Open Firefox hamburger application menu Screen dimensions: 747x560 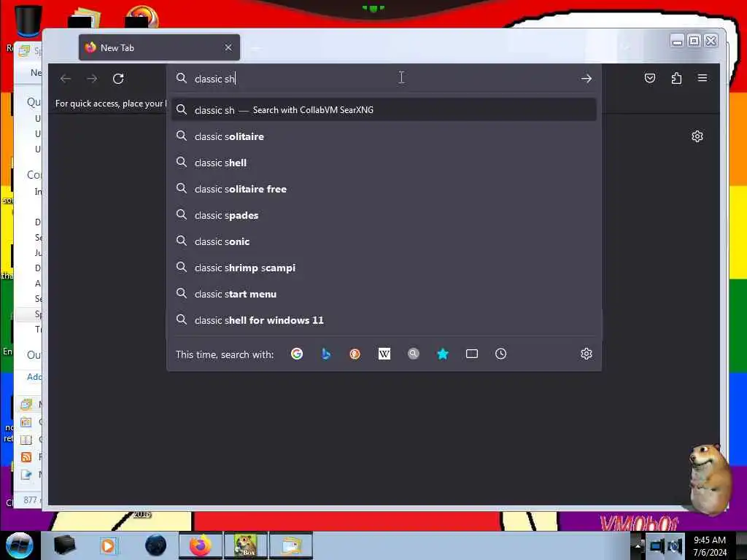pyautogui.click(x=703, y=77)
